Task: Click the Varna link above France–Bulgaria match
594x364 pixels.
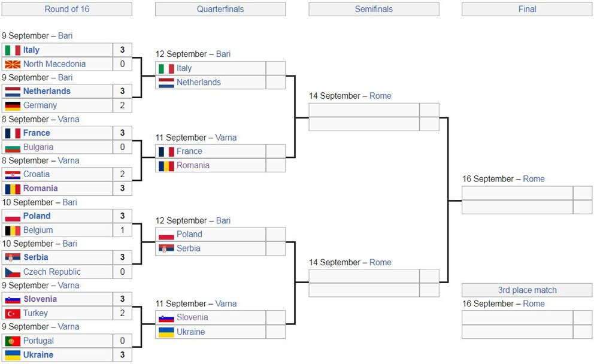Action: pyautogui.click(x=69, y=119)
